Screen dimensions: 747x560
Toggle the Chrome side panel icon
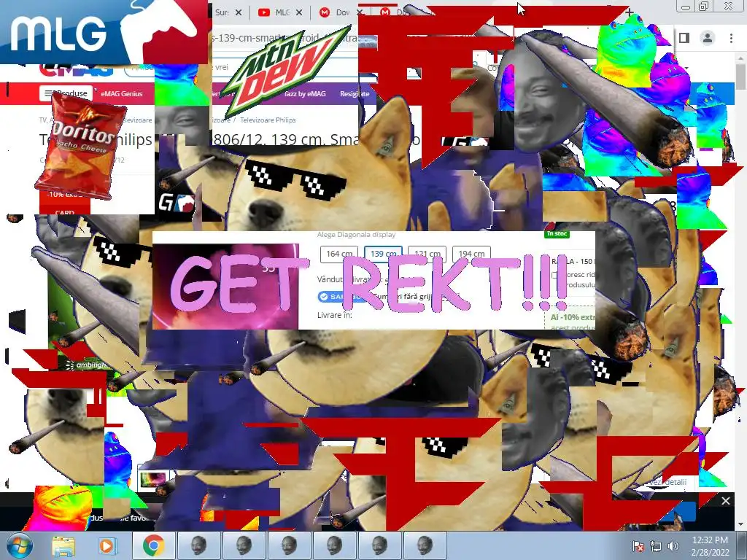684,38
